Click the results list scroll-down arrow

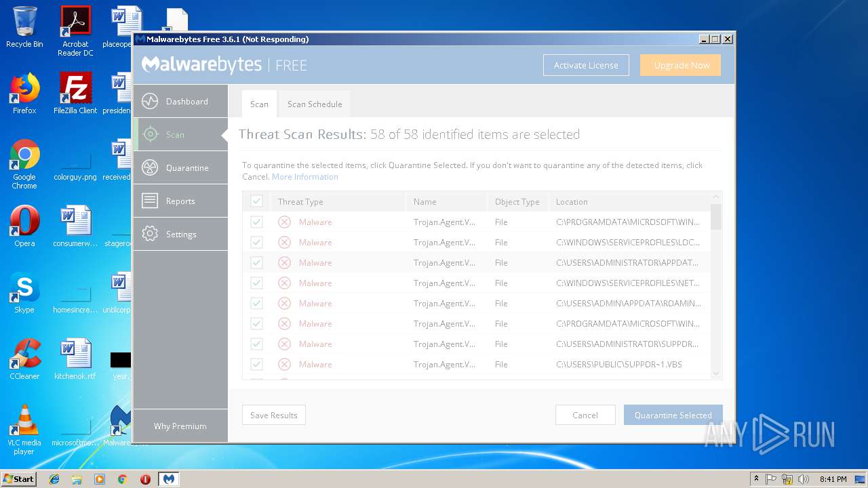click(x=716, y=373)
